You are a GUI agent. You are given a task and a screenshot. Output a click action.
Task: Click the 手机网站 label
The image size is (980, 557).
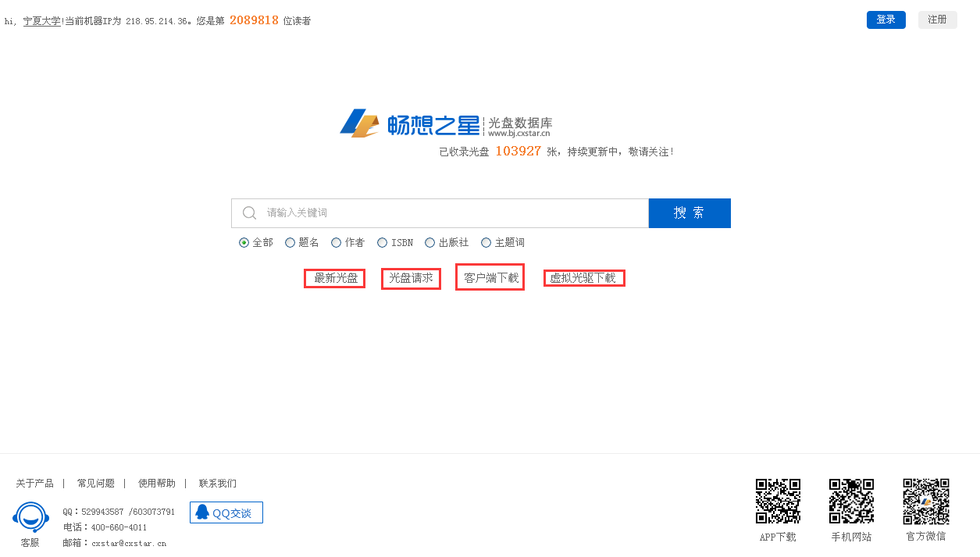click(851, 537)
